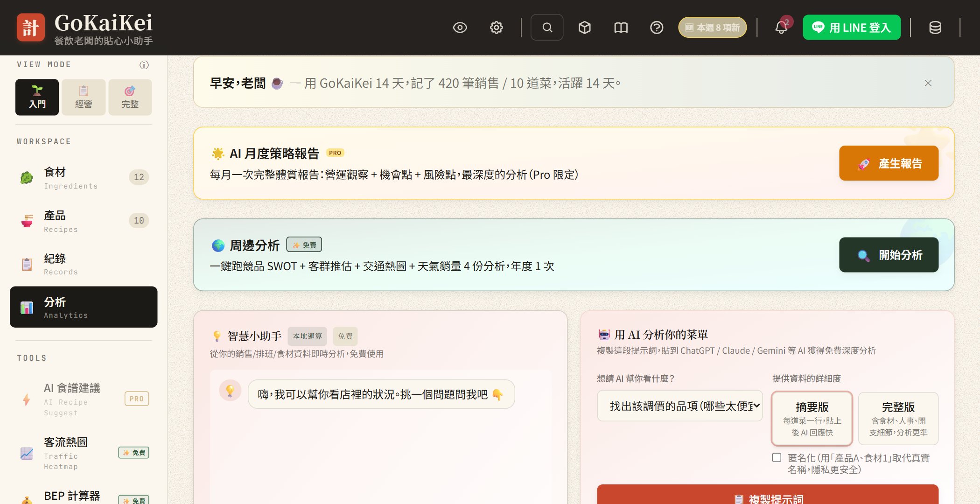
Task: Click lightning icon beside AI 食譜建議
Action: click(27, 399)
